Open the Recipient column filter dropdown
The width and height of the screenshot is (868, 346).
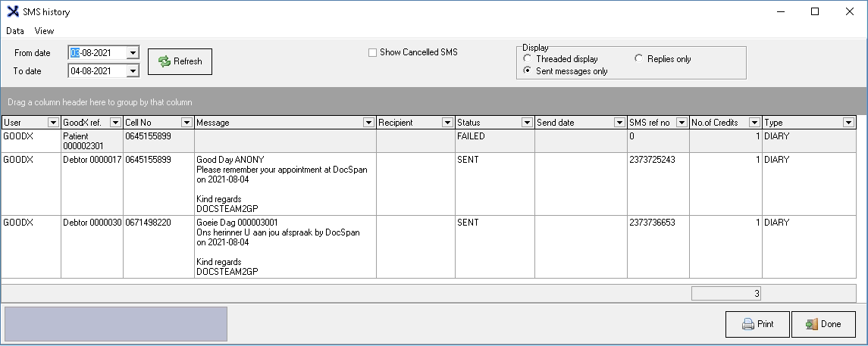[447, 123]
